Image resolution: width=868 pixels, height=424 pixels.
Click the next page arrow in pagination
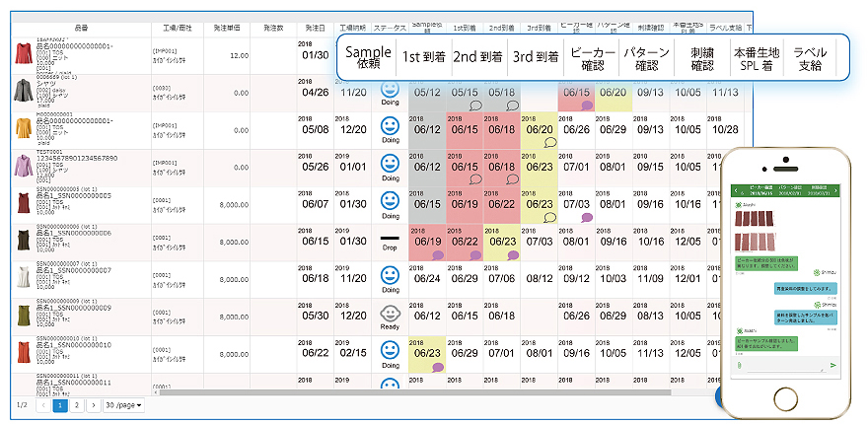coord(92,405)
